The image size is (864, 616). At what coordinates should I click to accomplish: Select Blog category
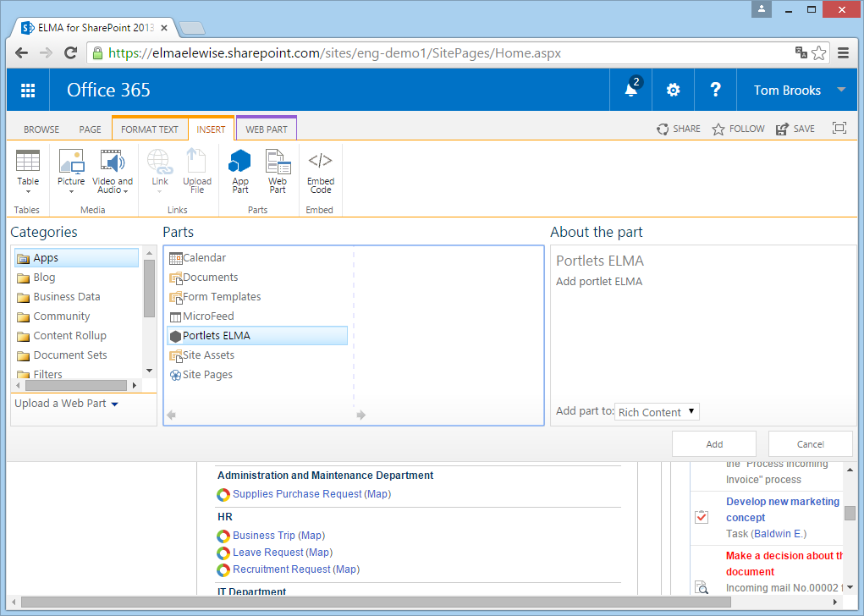click(x=44, y=278)
